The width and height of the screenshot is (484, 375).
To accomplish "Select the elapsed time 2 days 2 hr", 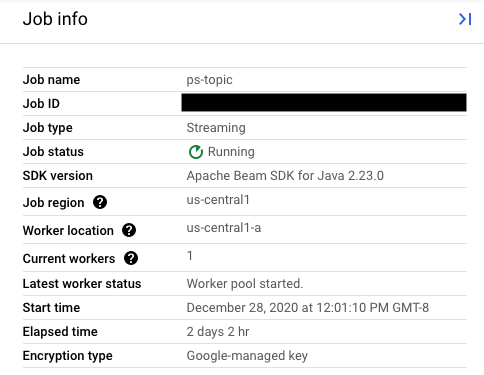I will pos(218,332).
